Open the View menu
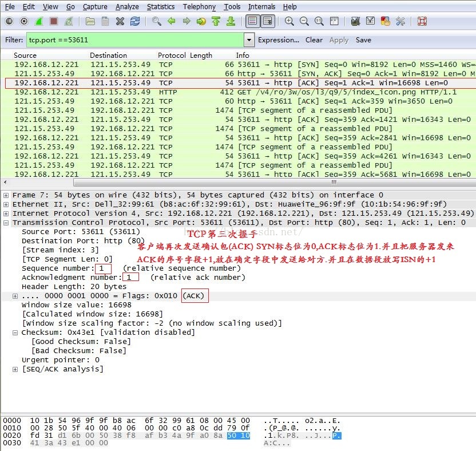This screenshot has height=451, width=476. click(50, 7)
